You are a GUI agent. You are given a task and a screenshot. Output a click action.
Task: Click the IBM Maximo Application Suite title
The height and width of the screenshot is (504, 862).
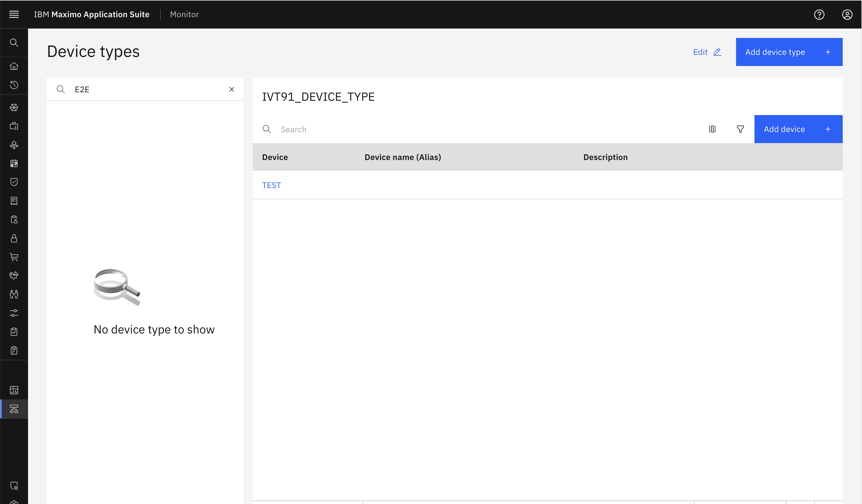coord(92,14)
